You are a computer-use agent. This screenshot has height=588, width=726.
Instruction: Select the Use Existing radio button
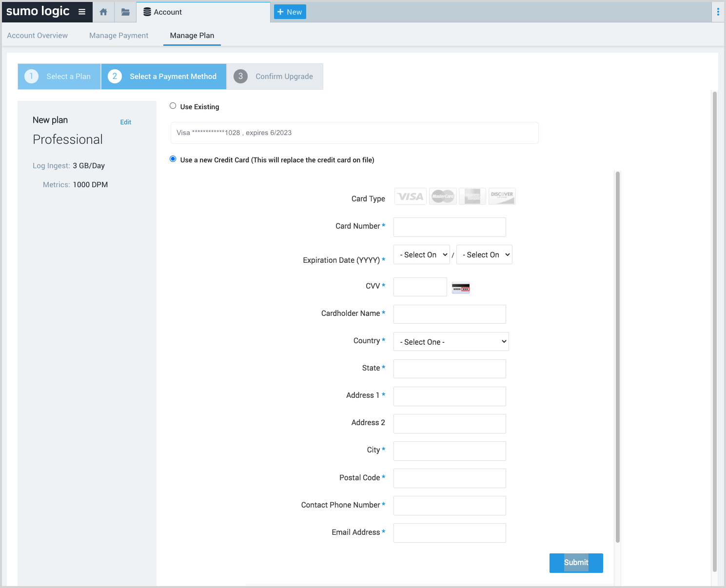[173, 106]
